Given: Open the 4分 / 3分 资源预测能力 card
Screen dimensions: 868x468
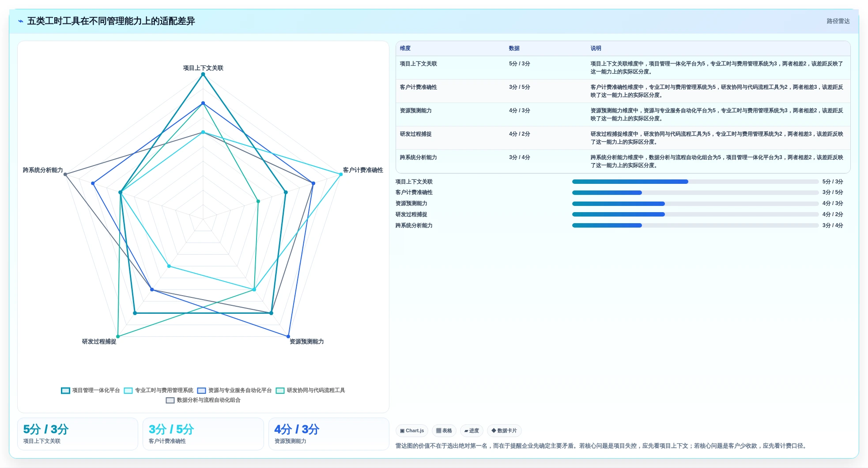Looking at the screenshot, I should pos(329,434).
